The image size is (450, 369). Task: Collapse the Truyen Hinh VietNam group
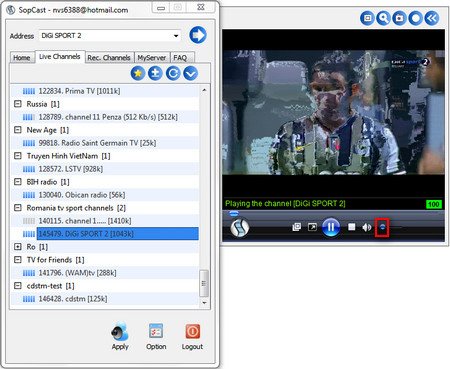coord(18,156)
